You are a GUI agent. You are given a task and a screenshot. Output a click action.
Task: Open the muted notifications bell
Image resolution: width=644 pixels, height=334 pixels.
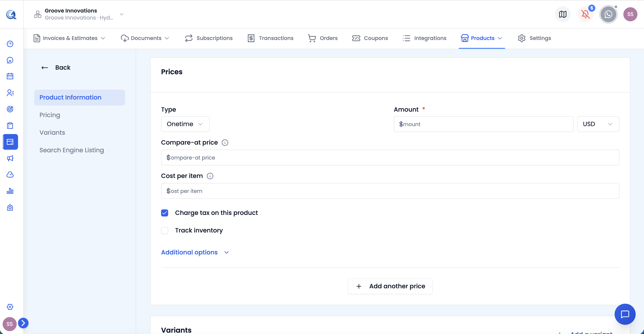click(x=585, y=15)
